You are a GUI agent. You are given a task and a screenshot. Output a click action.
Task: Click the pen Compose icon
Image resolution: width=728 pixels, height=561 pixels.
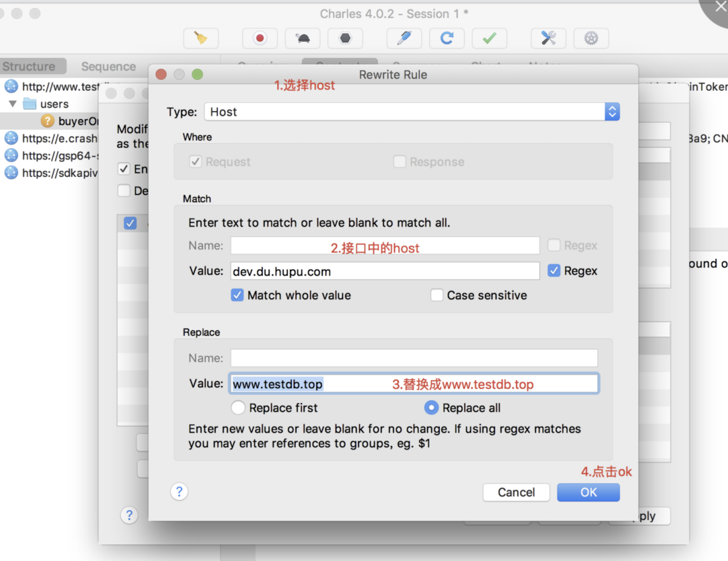[x=404, y=38]
